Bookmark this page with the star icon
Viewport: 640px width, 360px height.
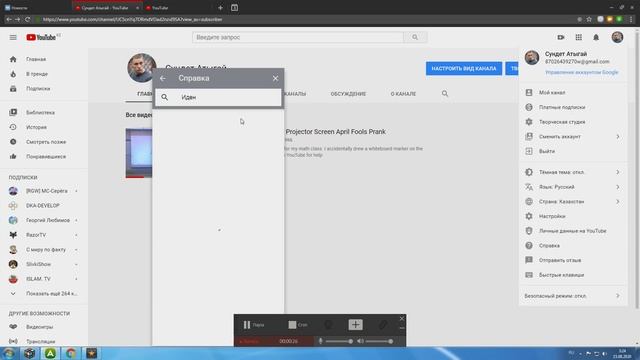coord(589,19)
